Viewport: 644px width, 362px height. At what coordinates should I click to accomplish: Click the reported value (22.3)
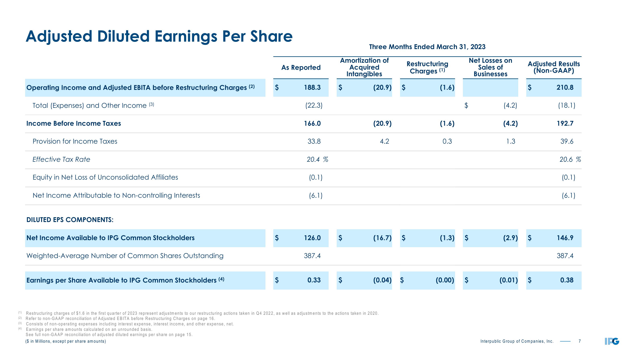pyautogui.click(x=314, y=105)
